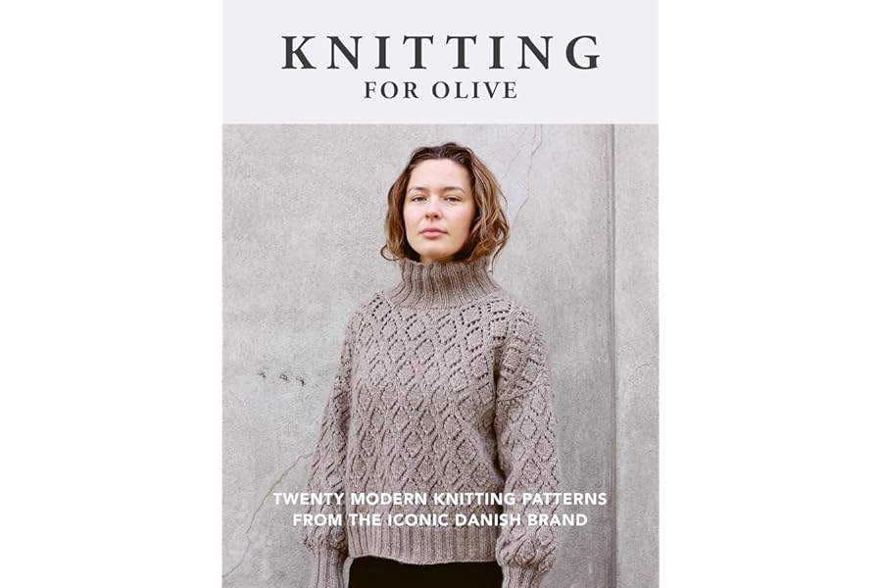Click the 'Twenty modern knitting patterns' line
The height and width of the screenshot is (588, 882).
pos(440,499)
